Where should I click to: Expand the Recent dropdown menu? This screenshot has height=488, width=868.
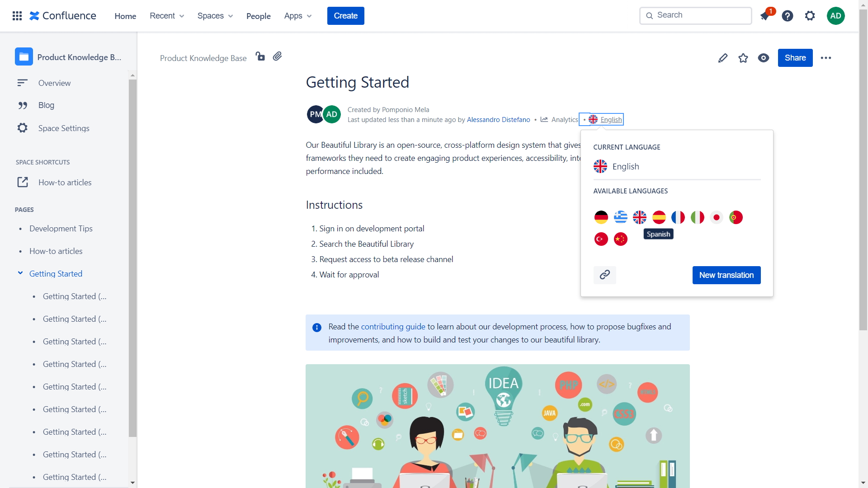click(x=167, y=16)
